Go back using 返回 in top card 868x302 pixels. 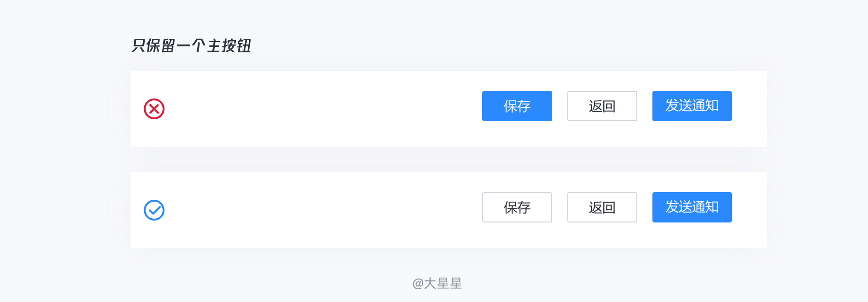click(602, 106)
